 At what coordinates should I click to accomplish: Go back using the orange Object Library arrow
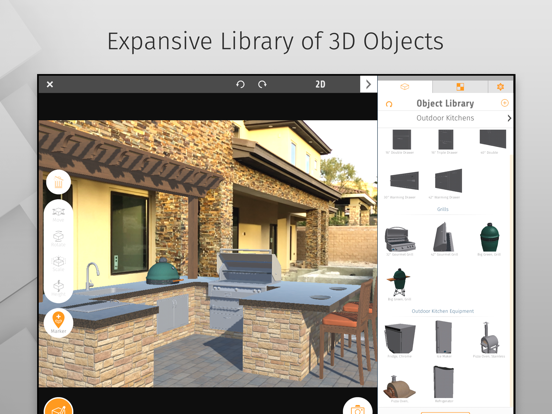click(389, 104)
